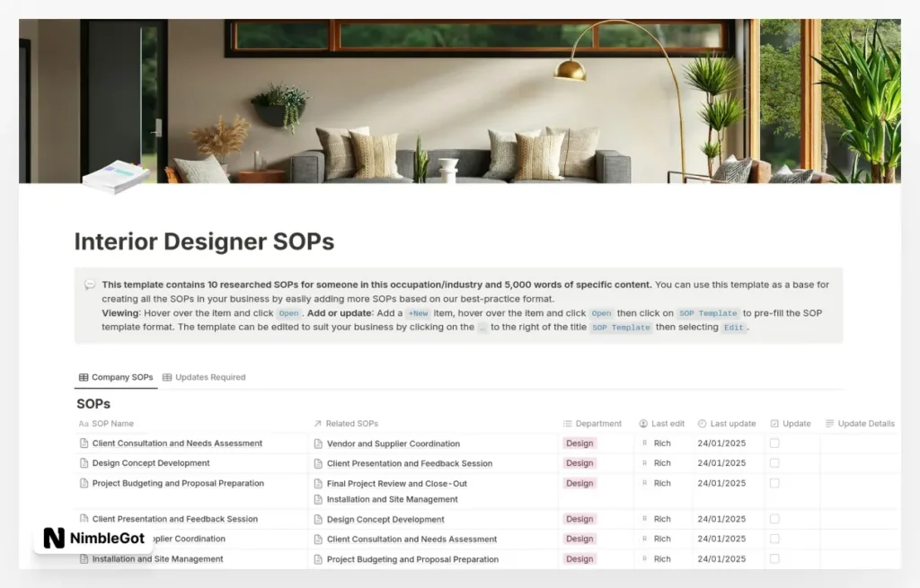This screenshot has height=588, width=920.
Task: Switch to the Updates Required tab
Action: pos(209,377)
